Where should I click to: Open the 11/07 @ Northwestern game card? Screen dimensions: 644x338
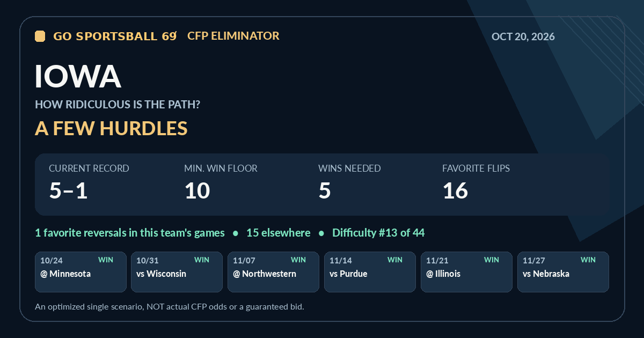click(274, 272)
